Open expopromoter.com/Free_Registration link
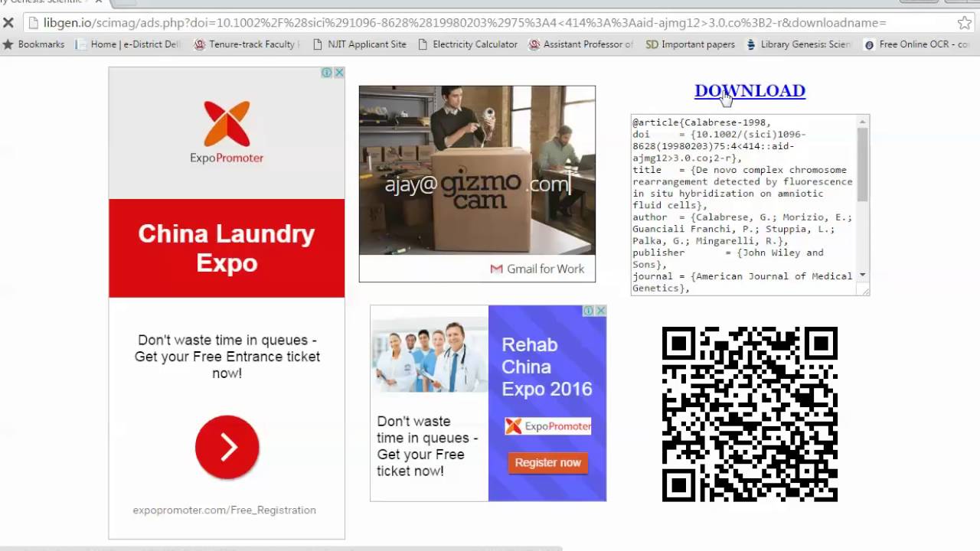 (x=224, y=510)
